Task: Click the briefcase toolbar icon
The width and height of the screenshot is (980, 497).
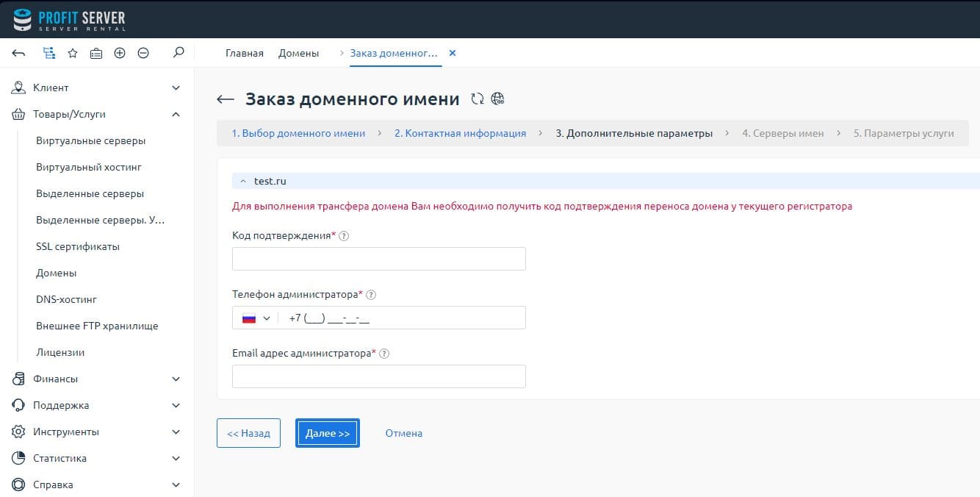Action: click(96, 53)
